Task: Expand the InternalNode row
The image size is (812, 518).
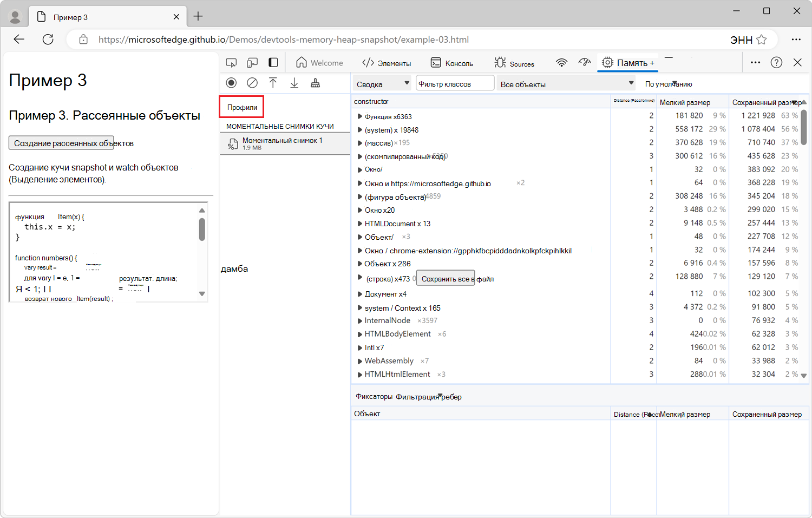Action: 360,320
